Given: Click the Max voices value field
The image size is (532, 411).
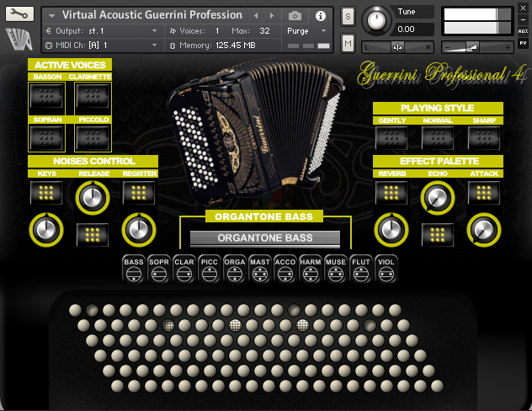Looking at the screenshot, I should click(264, 30).
